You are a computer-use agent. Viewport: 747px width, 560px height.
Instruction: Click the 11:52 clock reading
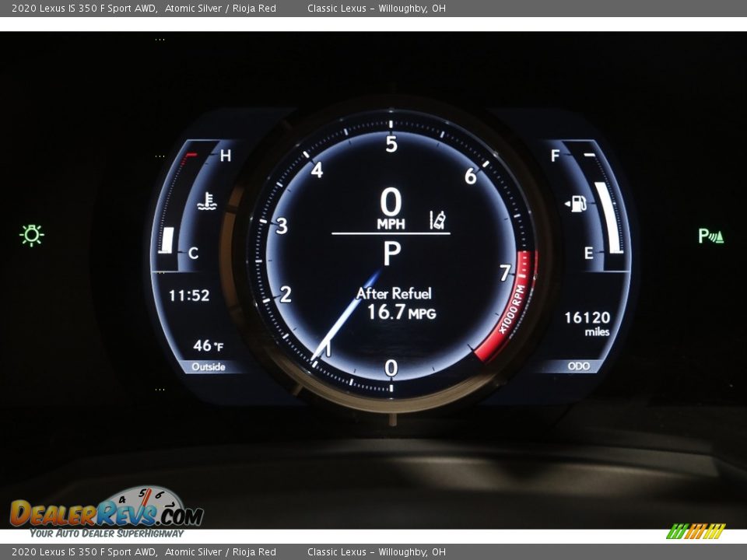[189, 296]
